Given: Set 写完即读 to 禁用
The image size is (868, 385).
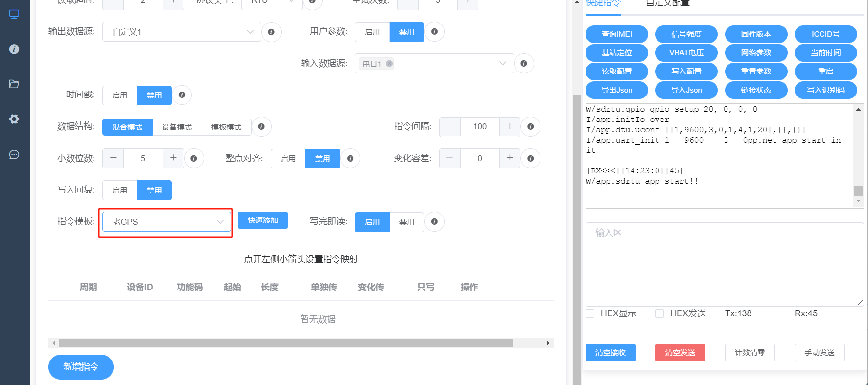Looking at the screenshot, I should [407, 222].
